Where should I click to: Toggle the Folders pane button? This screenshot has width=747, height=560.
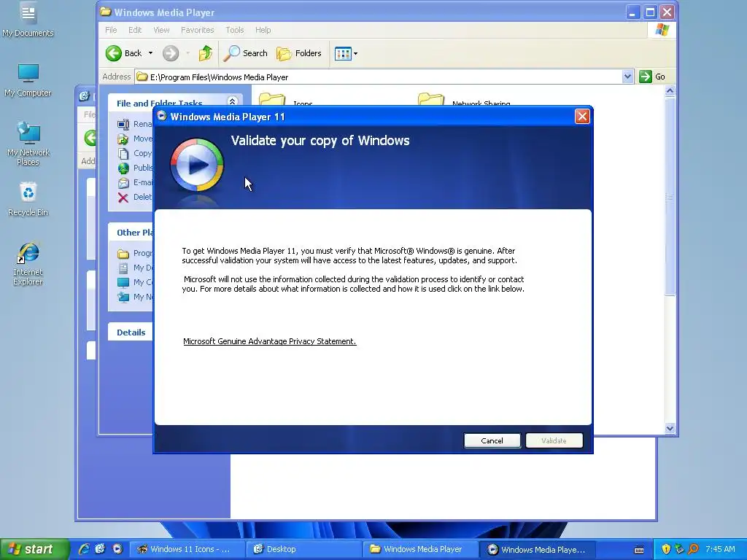(299, 53)
